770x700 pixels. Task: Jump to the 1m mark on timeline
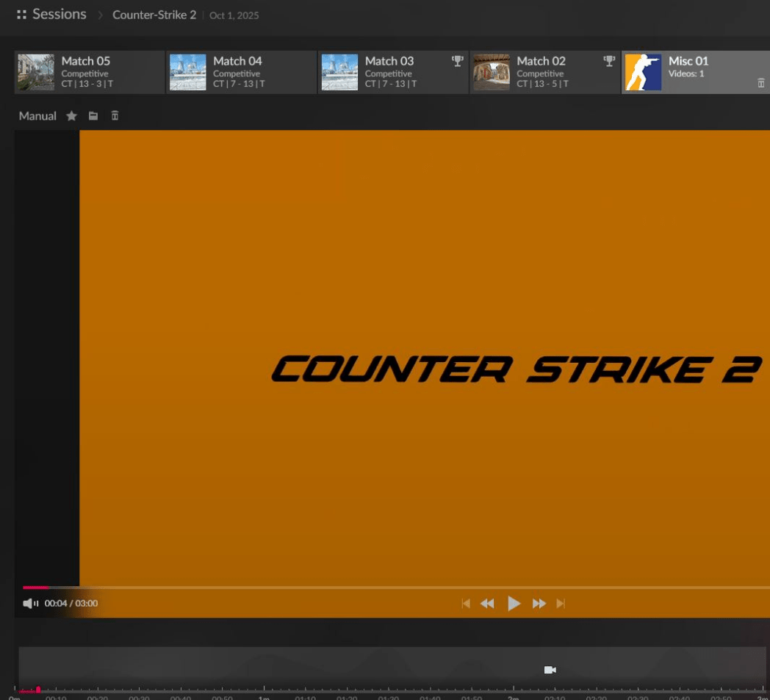265,698
